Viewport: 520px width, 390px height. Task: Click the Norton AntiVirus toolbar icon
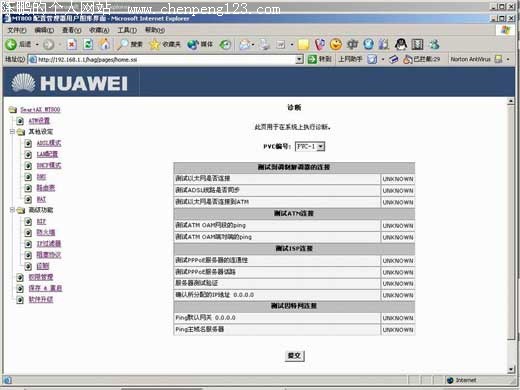[x=498, y=59]
